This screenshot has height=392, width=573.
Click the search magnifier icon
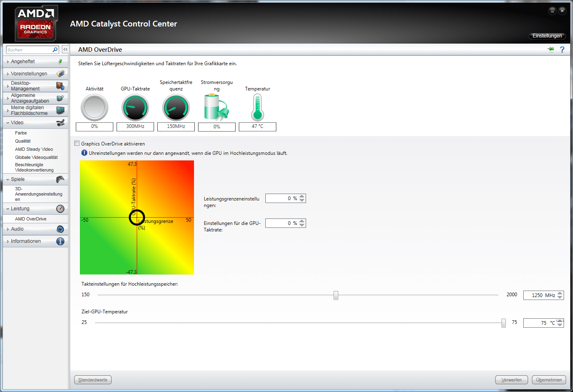(x=55, y=50)
